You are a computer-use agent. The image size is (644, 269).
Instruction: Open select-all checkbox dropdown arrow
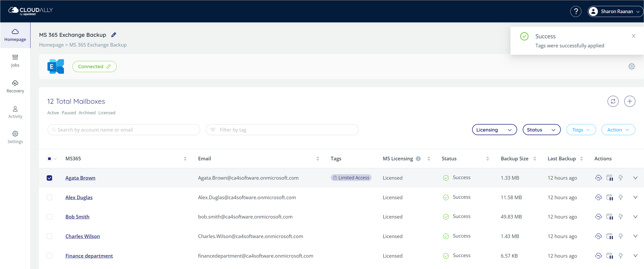point(55,159)
